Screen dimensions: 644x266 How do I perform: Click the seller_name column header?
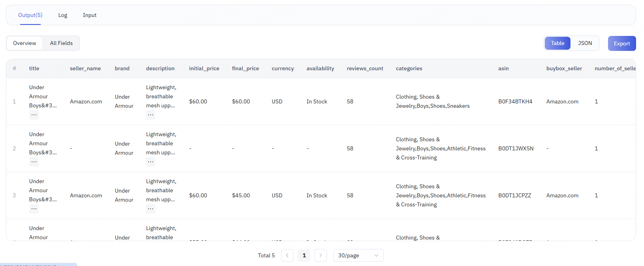pyautogui.click(x=85, y=68)
